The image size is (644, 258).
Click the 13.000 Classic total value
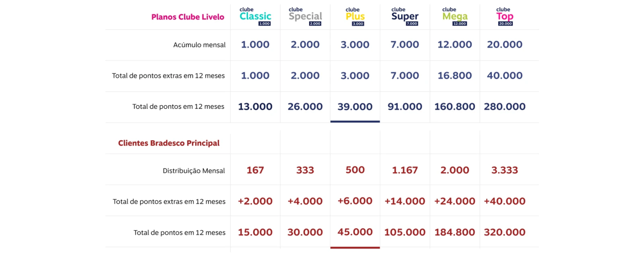[255, 107]
